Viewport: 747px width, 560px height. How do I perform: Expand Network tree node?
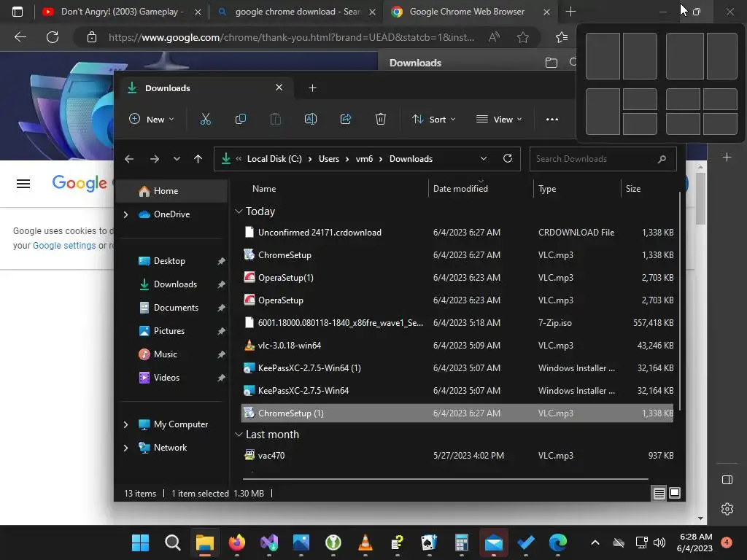click(x=125, y=448)
